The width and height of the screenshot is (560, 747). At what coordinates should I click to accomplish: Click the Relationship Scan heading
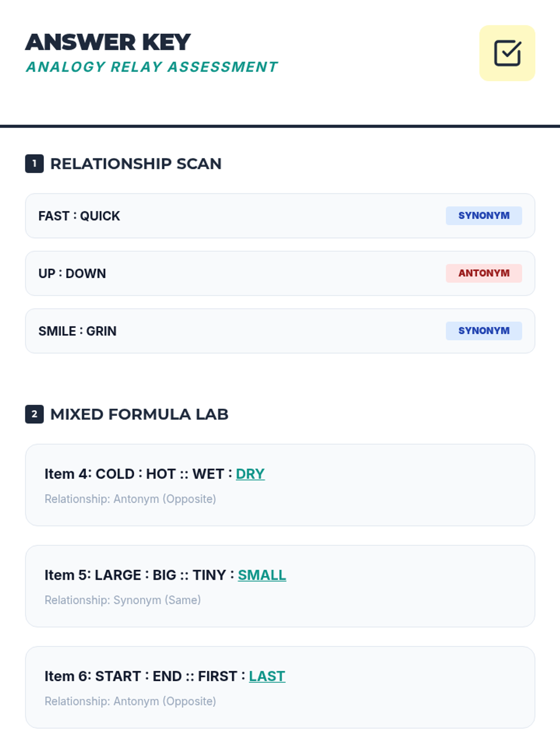136,164
